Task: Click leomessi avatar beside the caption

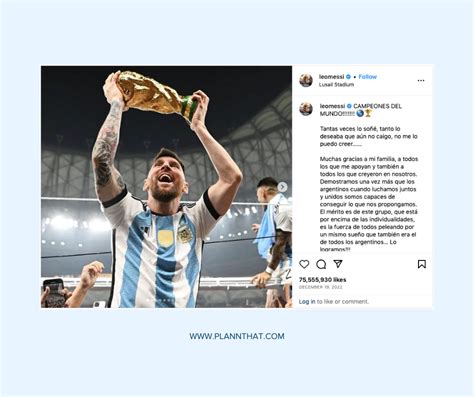Action: pos(306,109)
